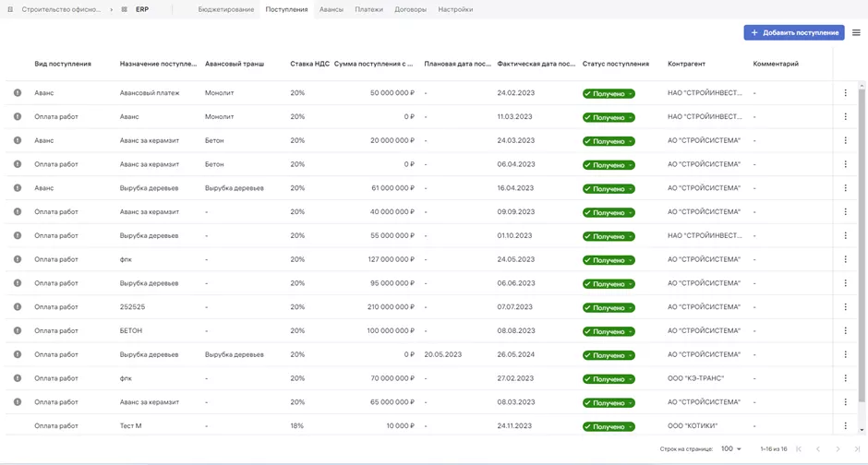Image resolution: width=868 pixels, height=465 pixels.
Task: Change Получено status on 210 000 000 ₽ row
Action: (609, 308)
